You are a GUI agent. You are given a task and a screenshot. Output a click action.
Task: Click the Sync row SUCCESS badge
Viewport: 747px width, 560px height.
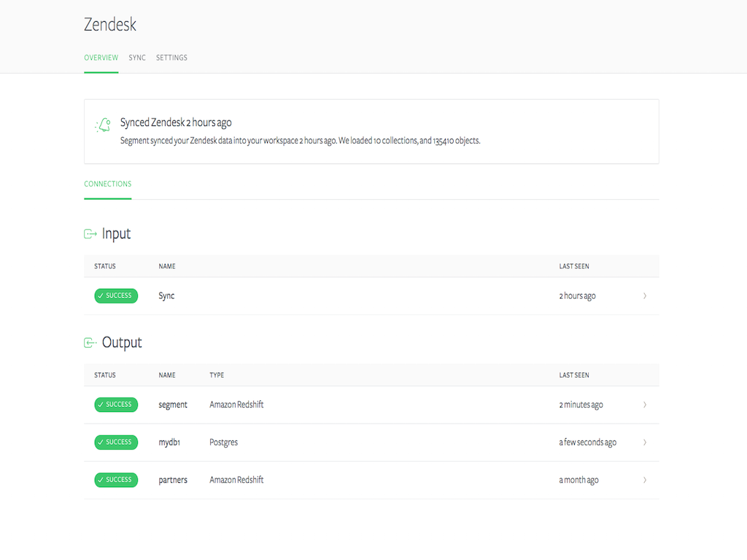point(116,296)
